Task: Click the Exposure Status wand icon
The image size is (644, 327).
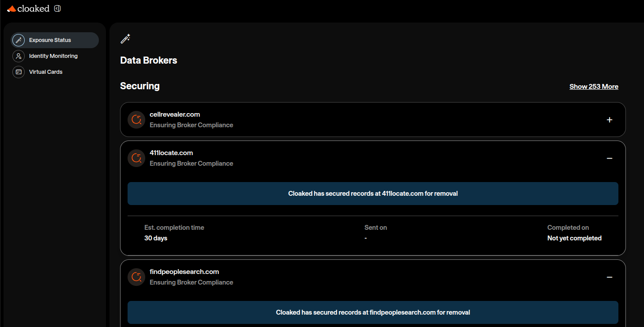Action: coord(19,40)
